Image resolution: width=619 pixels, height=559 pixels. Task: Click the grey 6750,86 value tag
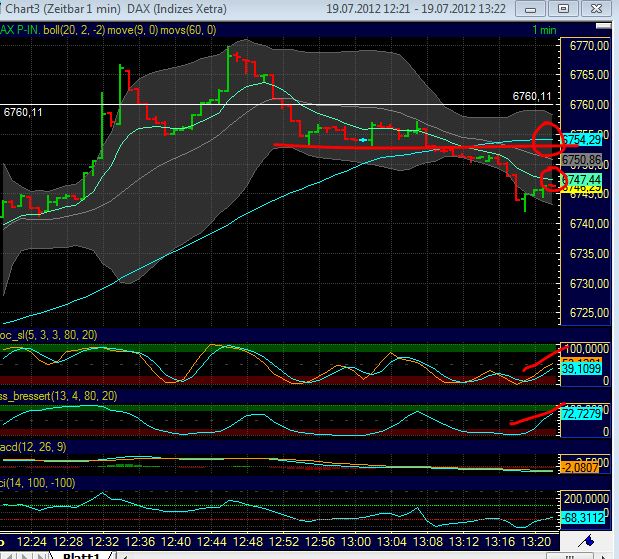tap(581, 160)
